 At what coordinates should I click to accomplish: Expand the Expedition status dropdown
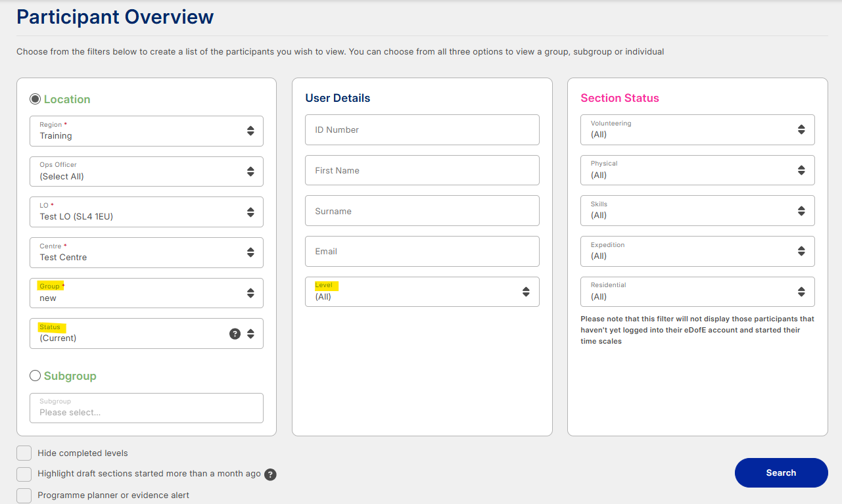click(697, 251)
